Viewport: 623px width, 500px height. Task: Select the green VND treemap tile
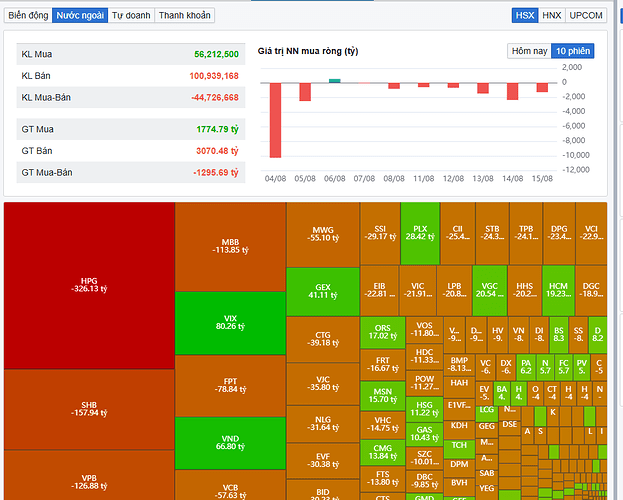(x=230, y=443)
